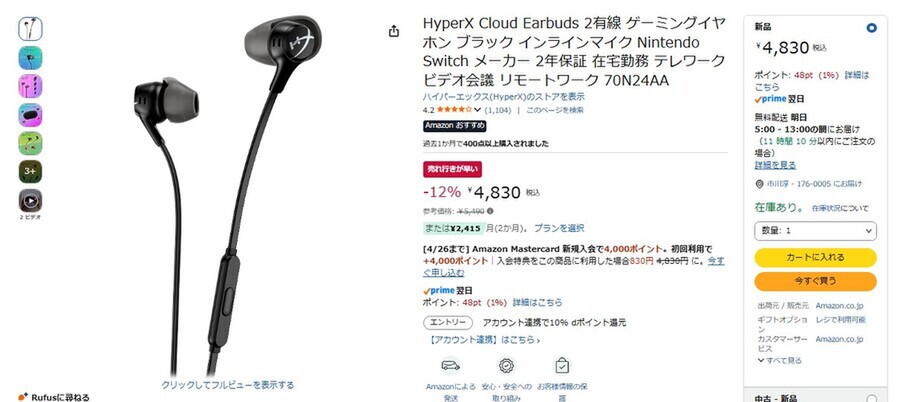Expand すべて見る seller details
This screenshot has height=402, width=900.
[x=779, y=361]
